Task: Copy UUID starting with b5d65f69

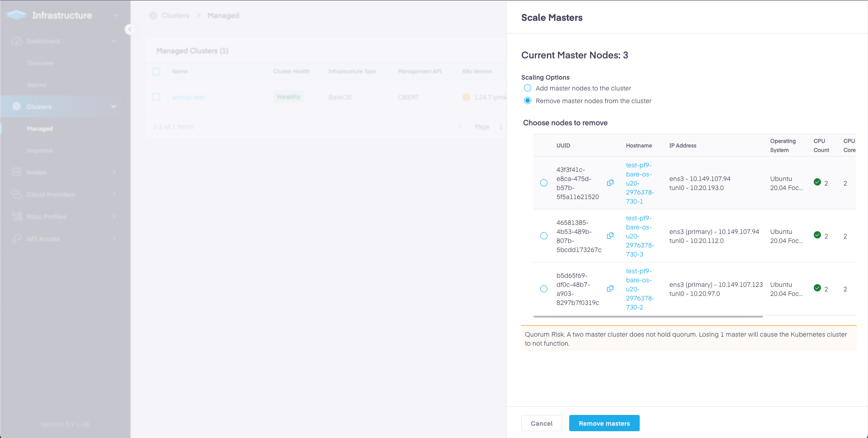Action: (610, 289)
